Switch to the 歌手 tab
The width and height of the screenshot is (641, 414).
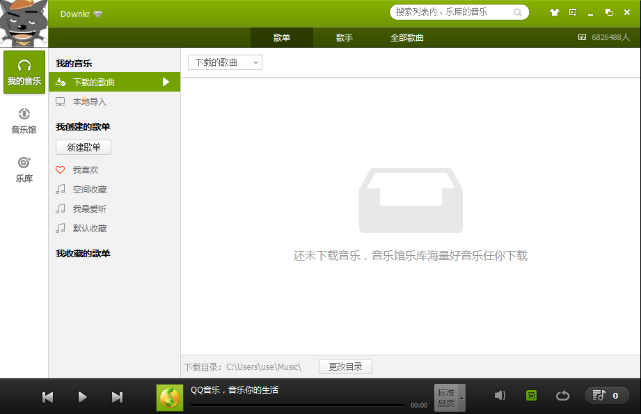tap(344, 38)
